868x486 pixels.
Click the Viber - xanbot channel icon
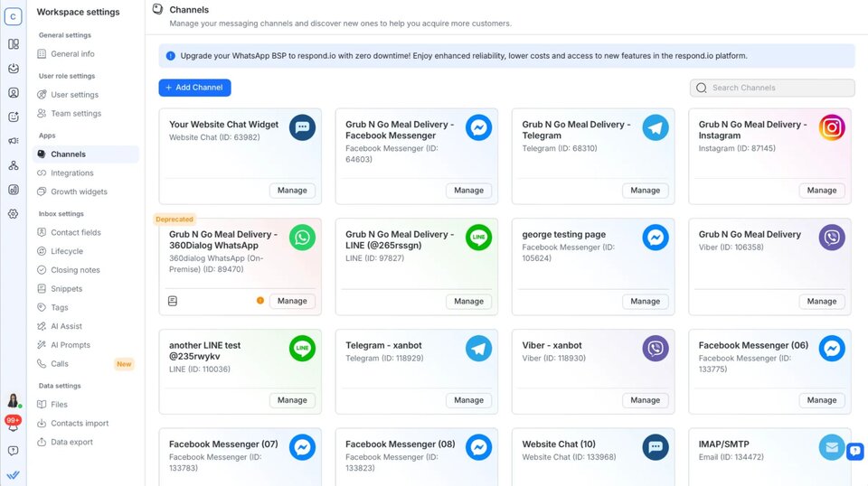click(x=656, y=349)
